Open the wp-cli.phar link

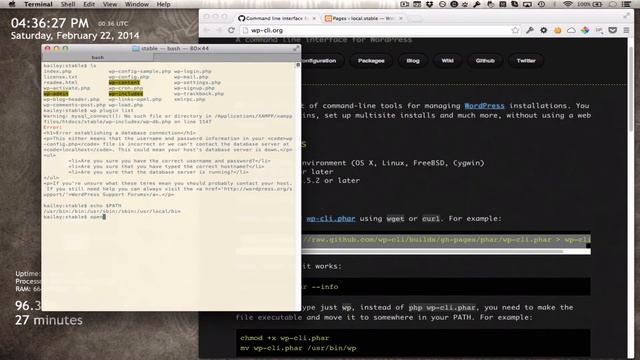[331, 219]
